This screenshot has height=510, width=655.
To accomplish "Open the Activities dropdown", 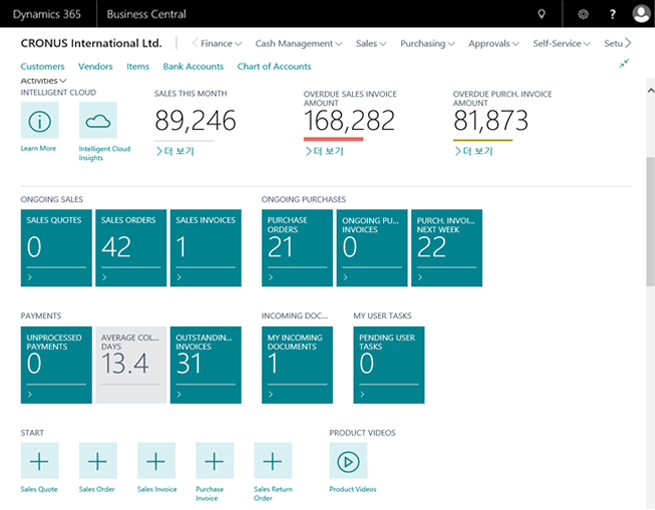I will click(43, 81).
